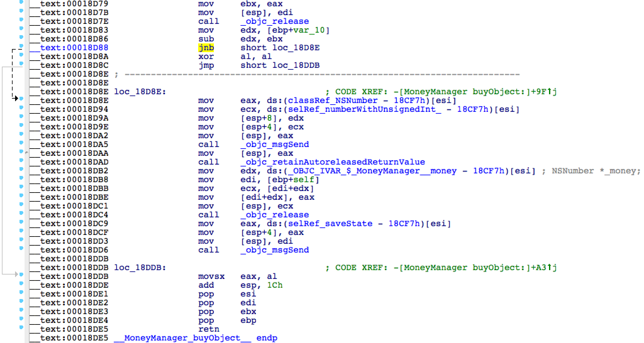Follow loc_18DDB operand of jmp instruction
Viewport: 644px width, 343px height.
coord(296,65)
